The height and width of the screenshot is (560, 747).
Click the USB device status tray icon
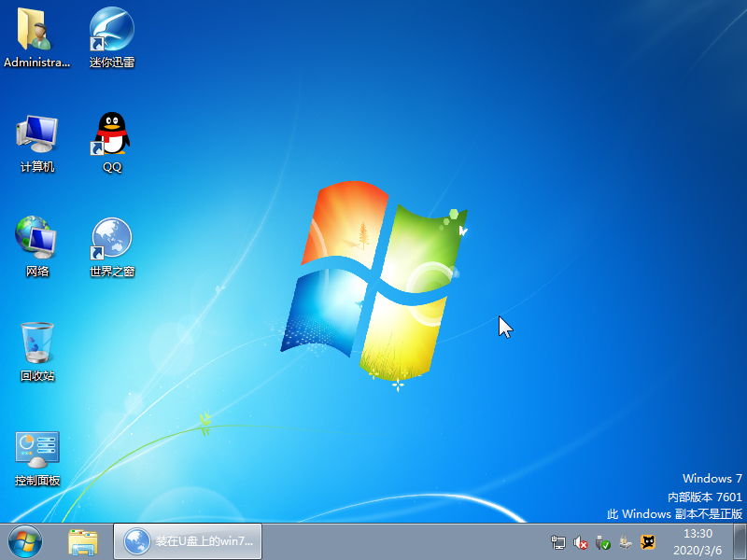tap(602, 542)
